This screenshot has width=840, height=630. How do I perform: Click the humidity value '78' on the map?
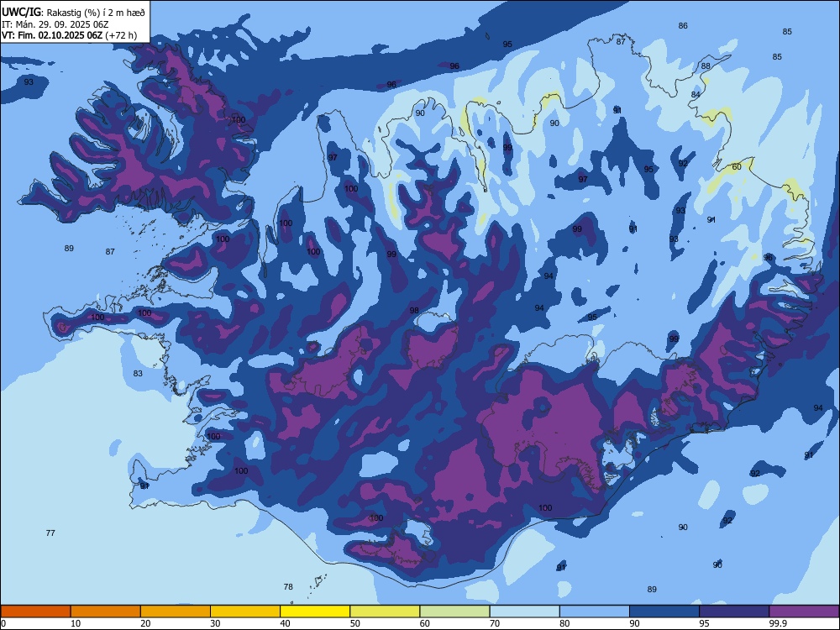[x=288, y=586]
